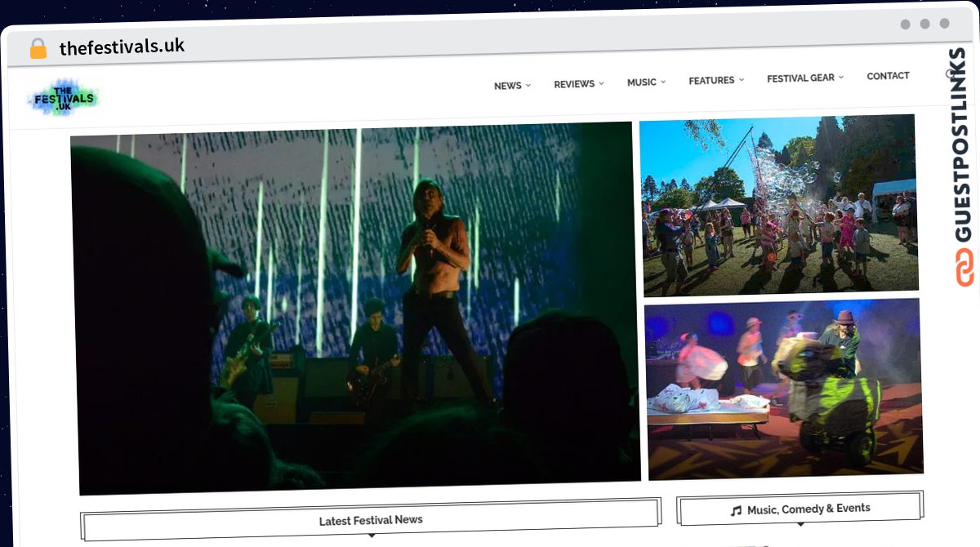Click The Festivals .uk logo

coord(64,97)
